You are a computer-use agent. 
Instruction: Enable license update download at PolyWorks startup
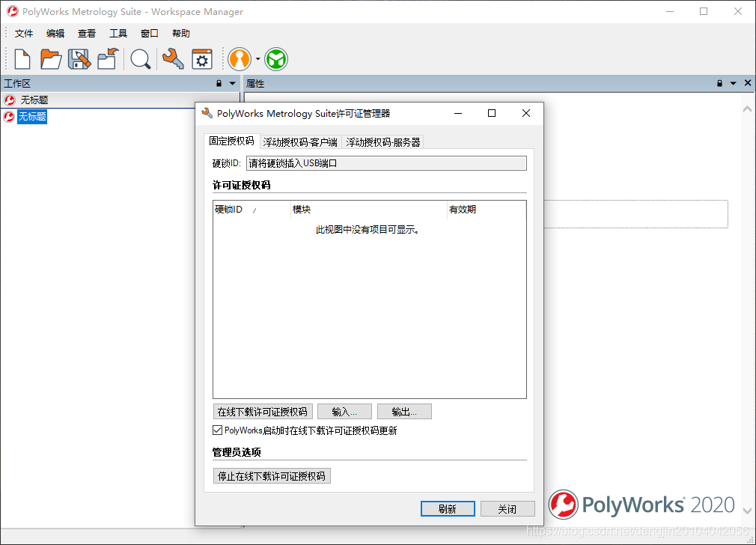[x=219, y=430]
